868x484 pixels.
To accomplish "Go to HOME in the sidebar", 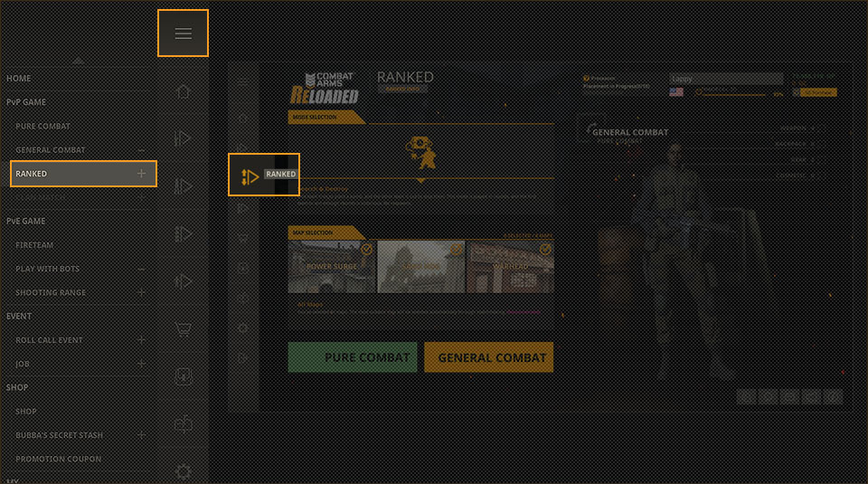I will point(19,79).
